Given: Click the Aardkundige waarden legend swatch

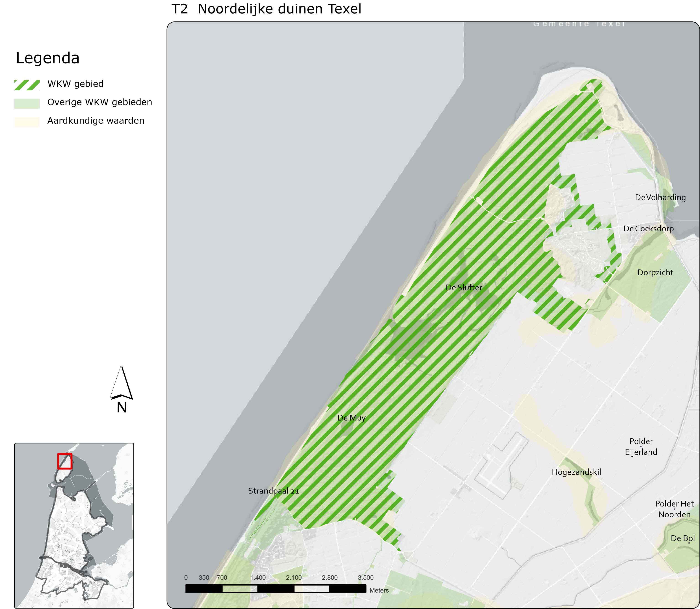Looking at the screenshot, I should 27,122.
